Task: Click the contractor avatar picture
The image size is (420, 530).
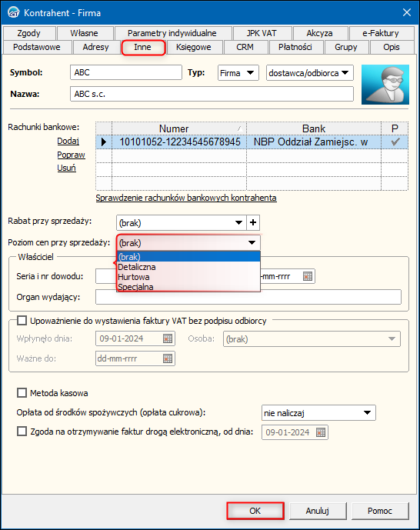Action: tap(385, 85)
